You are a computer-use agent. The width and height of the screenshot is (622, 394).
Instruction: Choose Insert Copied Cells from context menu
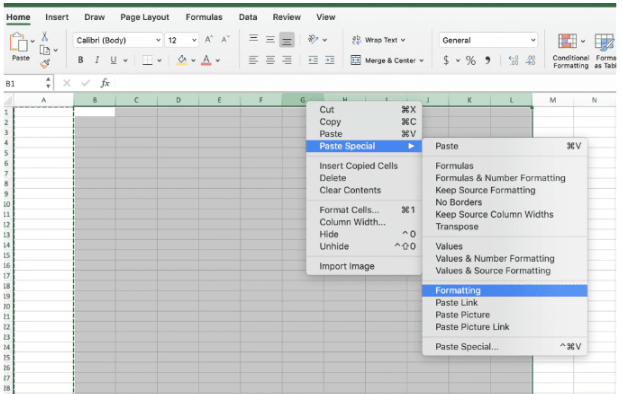click(364, 166)
